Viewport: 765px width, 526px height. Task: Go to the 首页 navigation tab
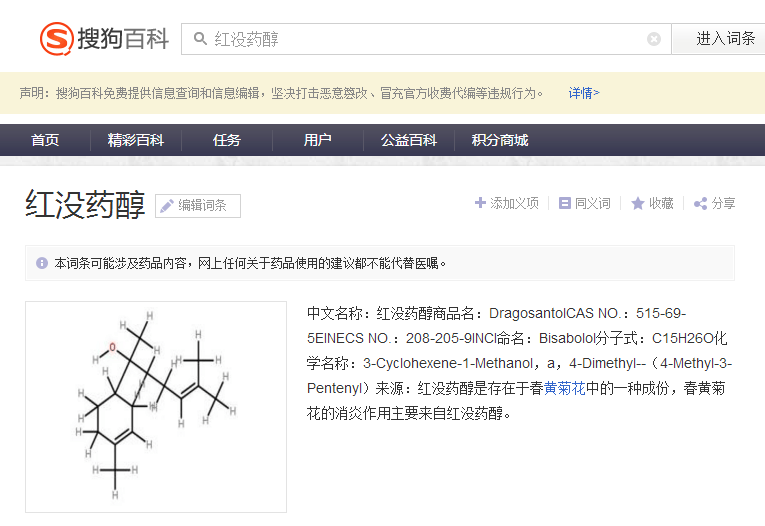pos(45,140)
